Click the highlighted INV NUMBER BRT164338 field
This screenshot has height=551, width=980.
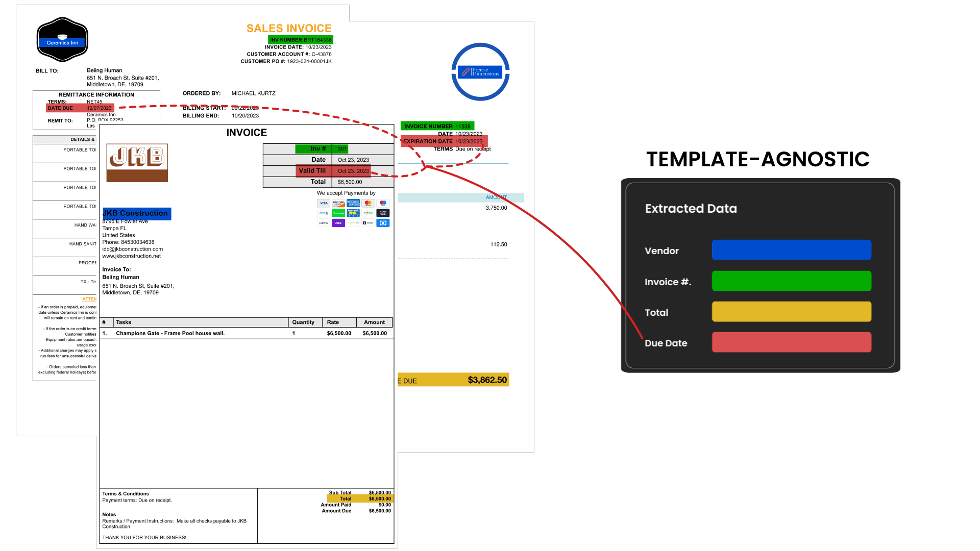point(301,40)
